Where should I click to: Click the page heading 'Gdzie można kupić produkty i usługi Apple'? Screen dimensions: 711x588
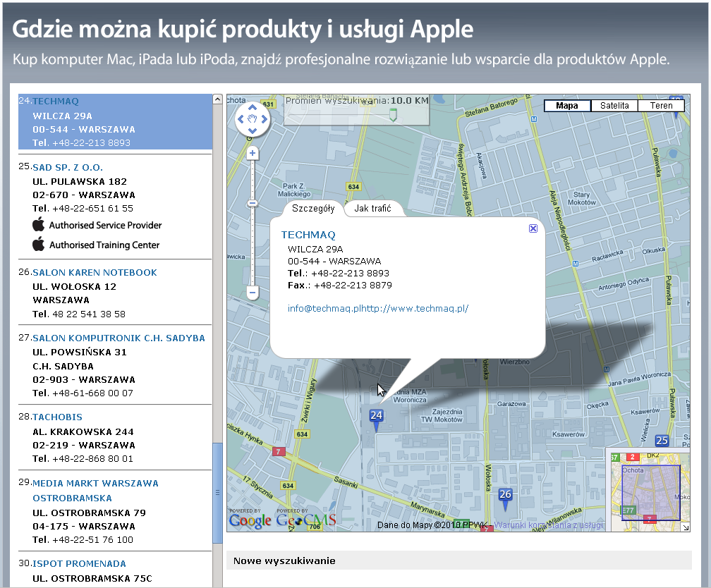pos(243,30)
